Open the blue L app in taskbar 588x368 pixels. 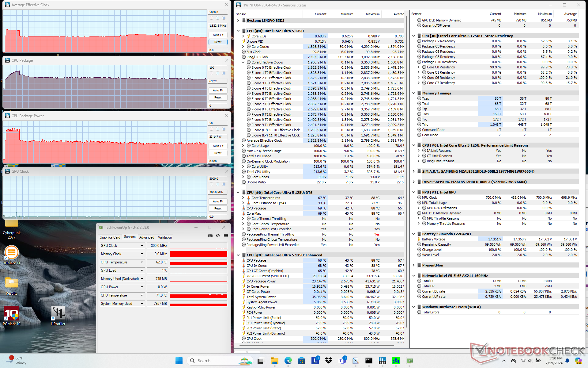click(x=315, y=361)
